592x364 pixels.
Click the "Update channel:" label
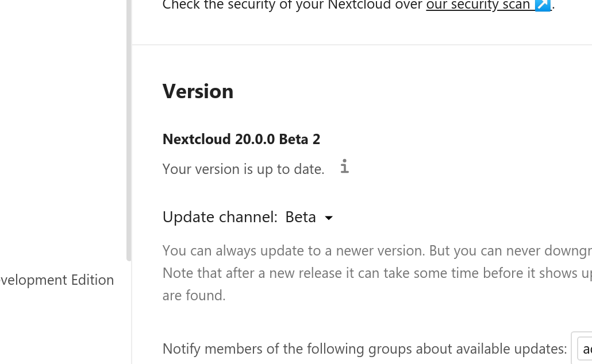click(220, 217)
